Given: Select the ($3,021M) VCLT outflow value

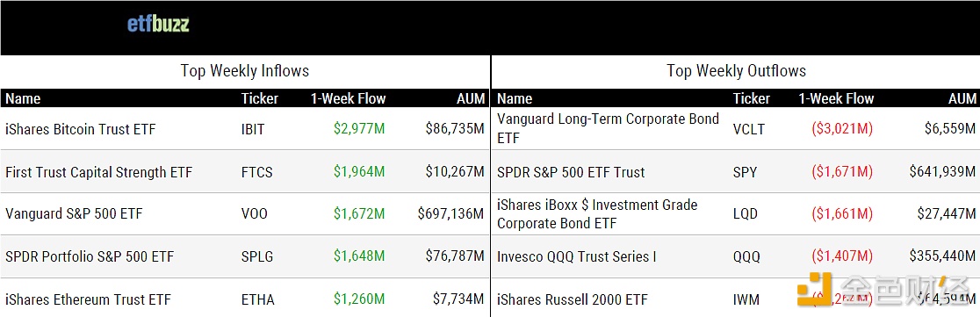Looking at the screenshot, I should [842, 129].
